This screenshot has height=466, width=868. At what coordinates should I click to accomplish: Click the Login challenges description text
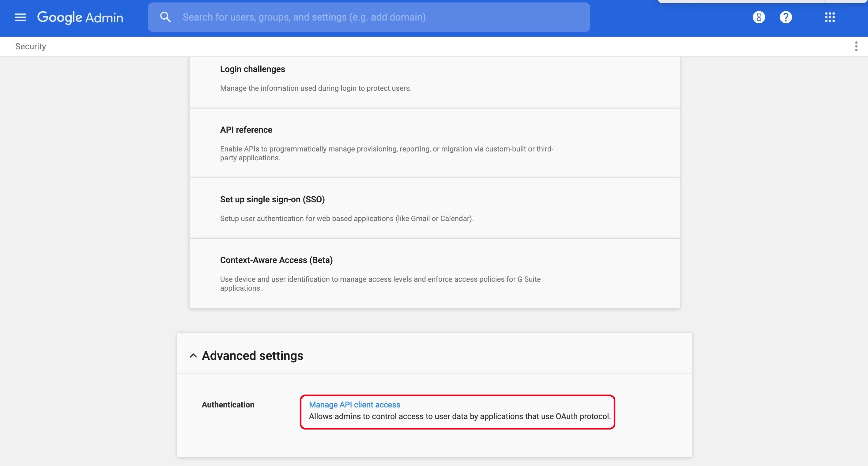pos(316,88)
